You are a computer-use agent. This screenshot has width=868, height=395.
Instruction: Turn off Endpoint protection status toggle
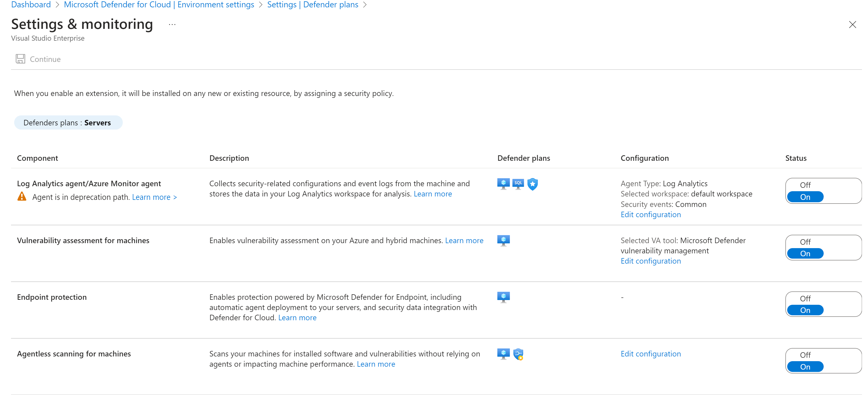coord(805,298)
